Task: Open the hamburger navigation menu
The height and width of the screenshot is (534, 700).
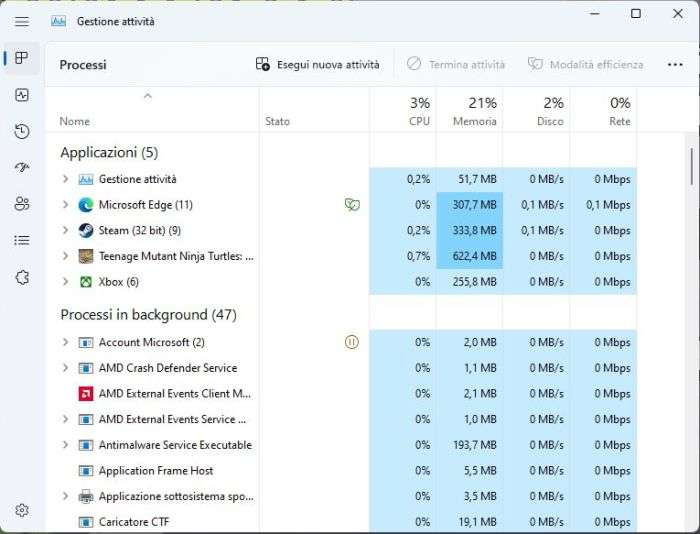Action: coord(21,21)
